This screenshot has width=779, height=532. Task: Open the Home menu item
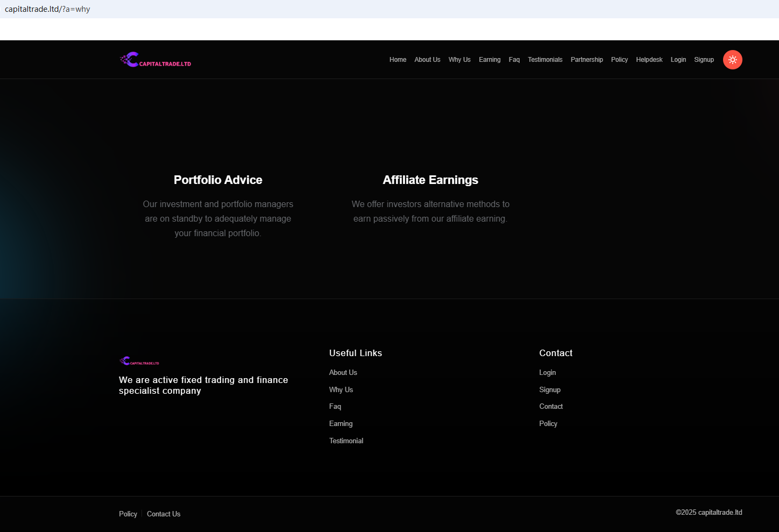pos(398,60)
